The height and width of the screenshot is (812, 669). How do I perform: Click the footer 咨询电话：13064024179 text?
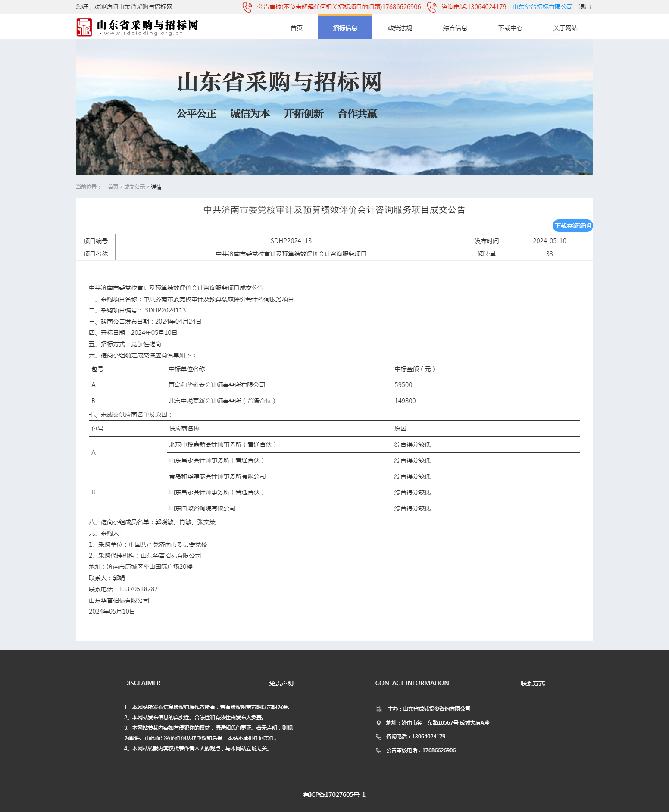416,737
